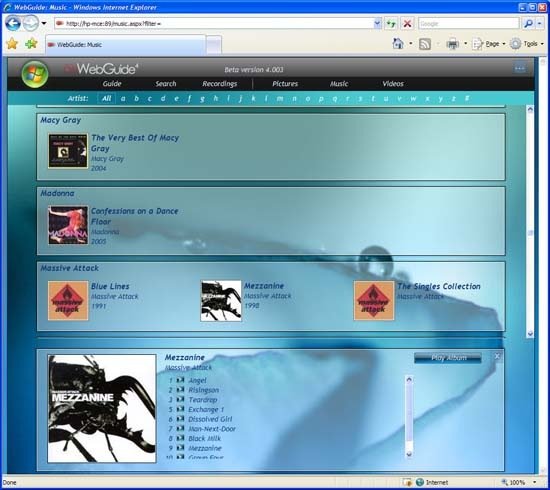This screenshot has height=490, width=550.
Task: Open the Recordings section
Action: (x=220, y=84)
